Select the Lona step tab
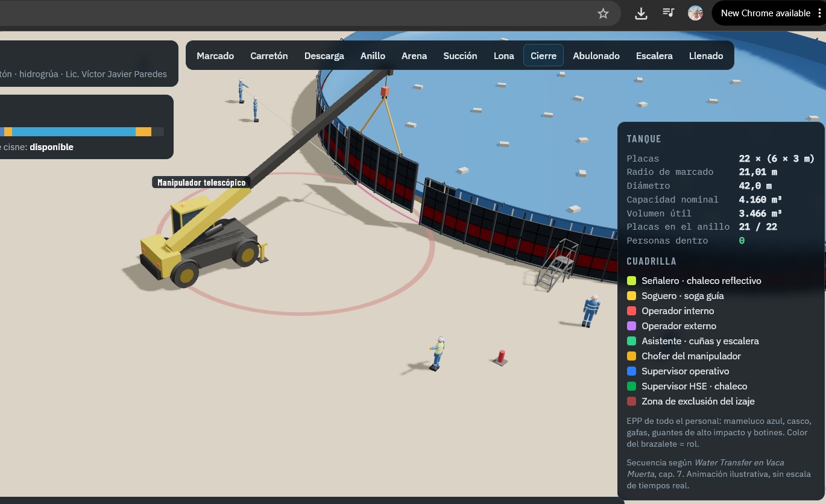This screenshot has height=504, width=826. point(504,55)
